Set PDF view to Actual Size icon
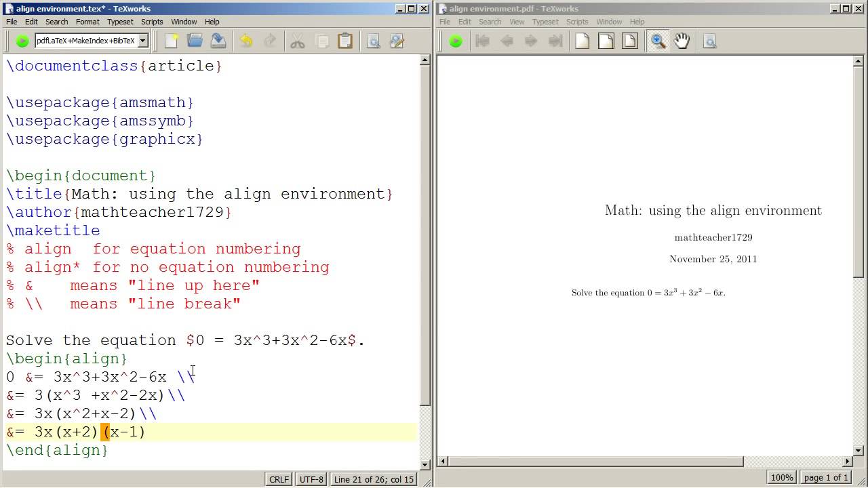The image size is (868, 488). (x=583, y=41)
